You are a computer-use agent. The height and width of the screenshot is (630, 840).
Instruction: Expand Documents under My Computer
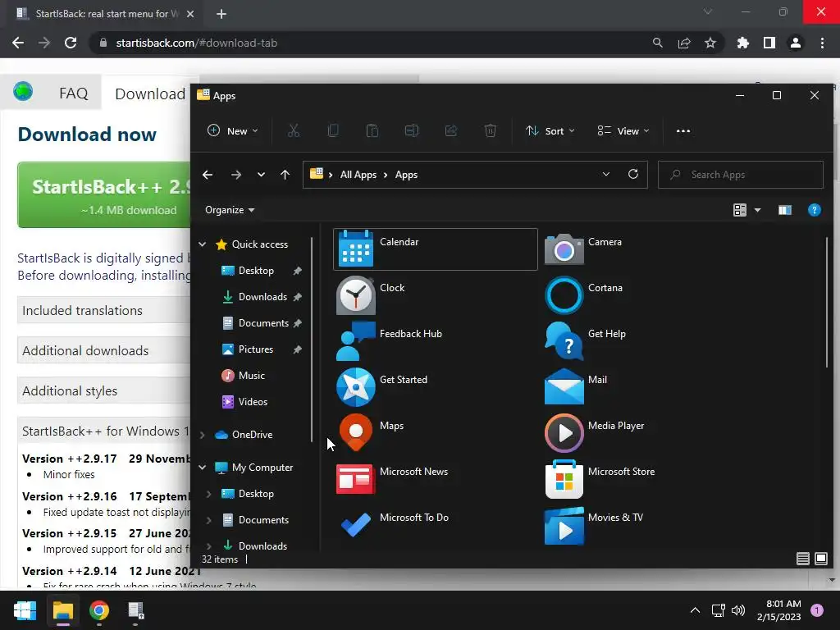click(x=208, y=520)
